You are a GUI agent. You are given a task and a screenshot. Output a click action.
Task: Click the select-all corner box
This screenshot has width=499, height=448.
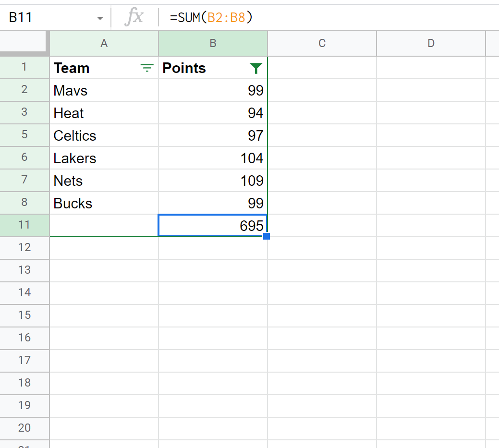[24, 43]
